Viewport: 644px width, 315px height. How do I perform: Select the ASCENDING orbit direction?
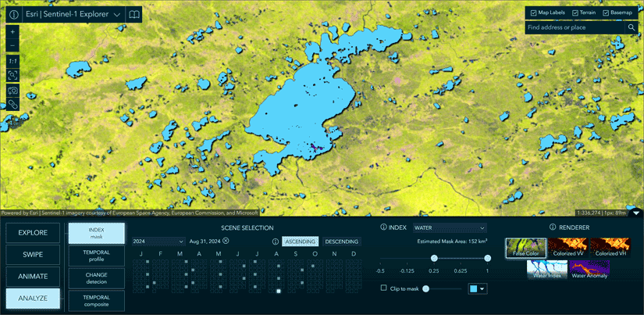coord(300,242)
